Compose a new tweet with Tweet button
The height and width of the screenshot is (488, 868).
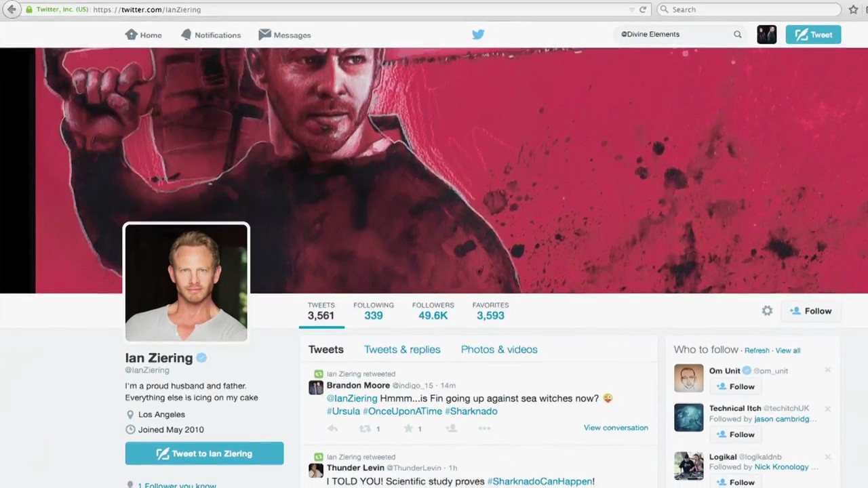click(x=813, y=35)
